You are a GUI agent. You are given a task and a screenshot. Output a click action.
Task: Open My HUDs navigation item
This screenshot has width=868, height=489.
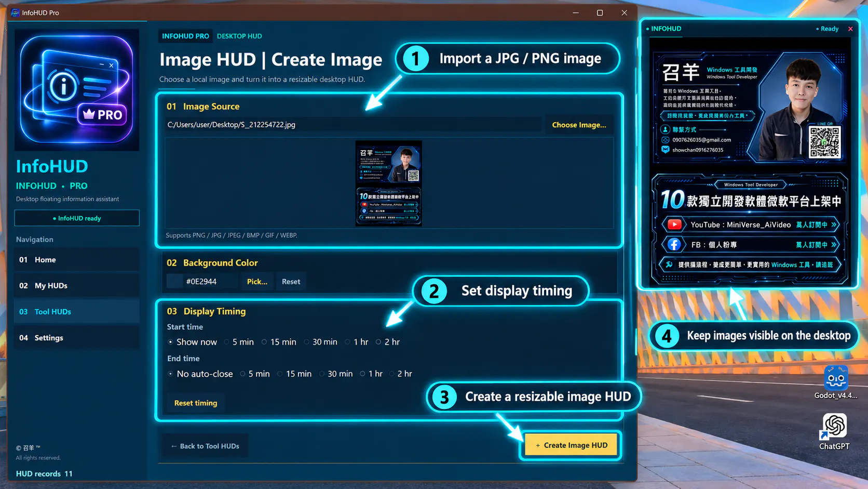(77, 285)
